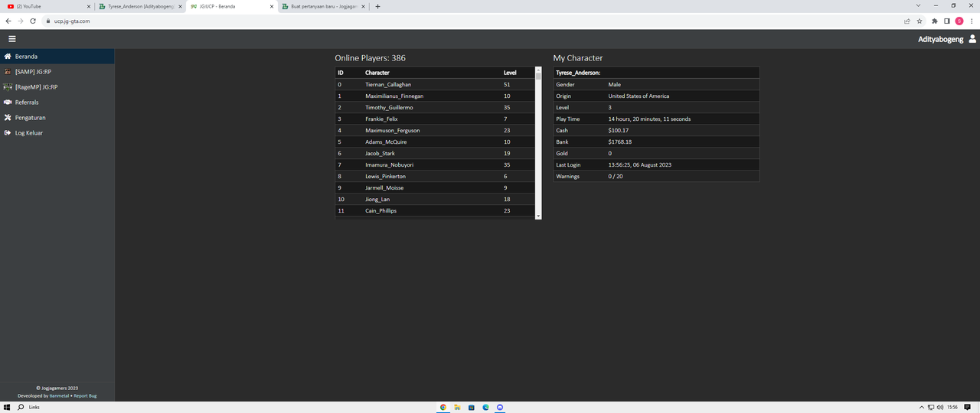The height and width of the screenshot is (413, 980).
Task: Open the Chrome profile avatar
Action: (x=959, y=21)
